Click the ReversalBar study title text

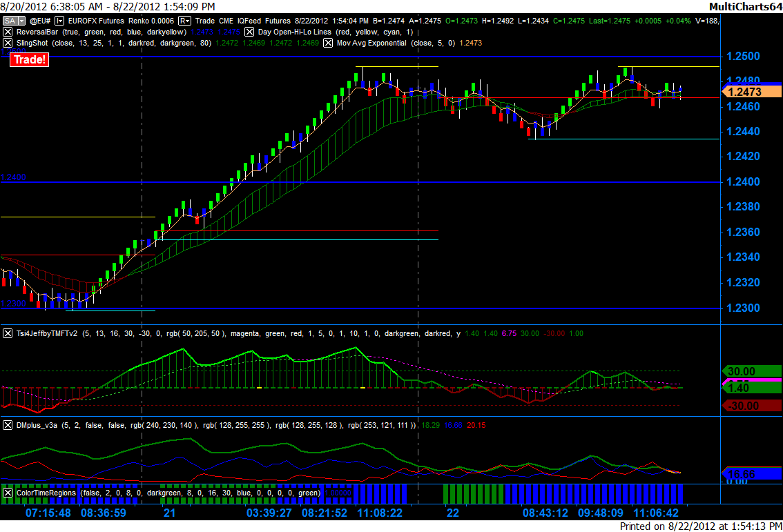coord(37,32)
